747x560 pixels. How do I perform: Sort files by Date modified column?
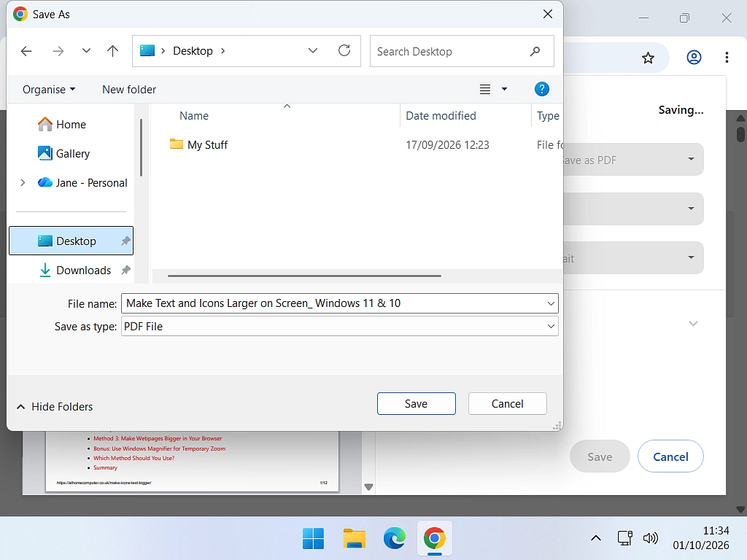[x=441, y=116]
